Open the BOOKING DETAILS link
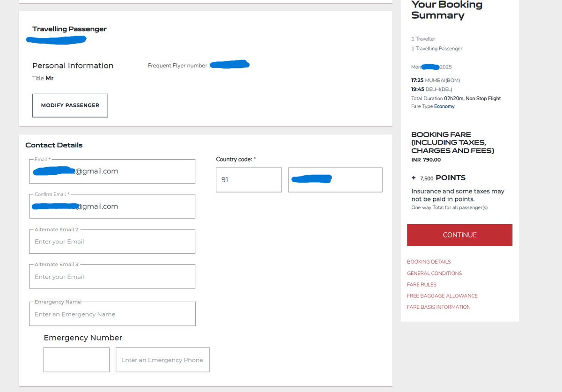 (429, 262)
